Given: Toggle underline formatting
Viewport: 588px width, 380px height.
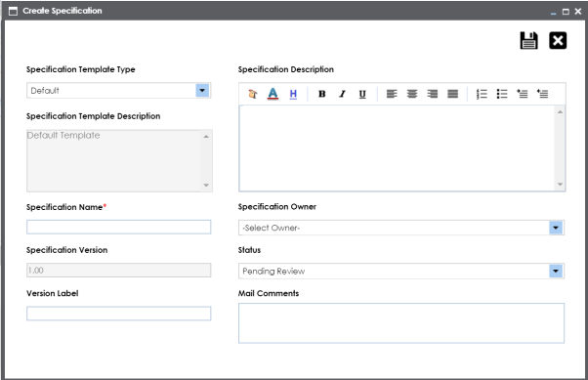Looking at the screenshot, I should 362,94.
